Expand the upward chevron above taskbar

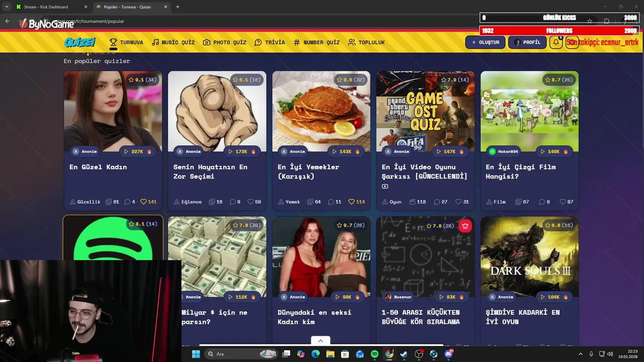point(320,341)
